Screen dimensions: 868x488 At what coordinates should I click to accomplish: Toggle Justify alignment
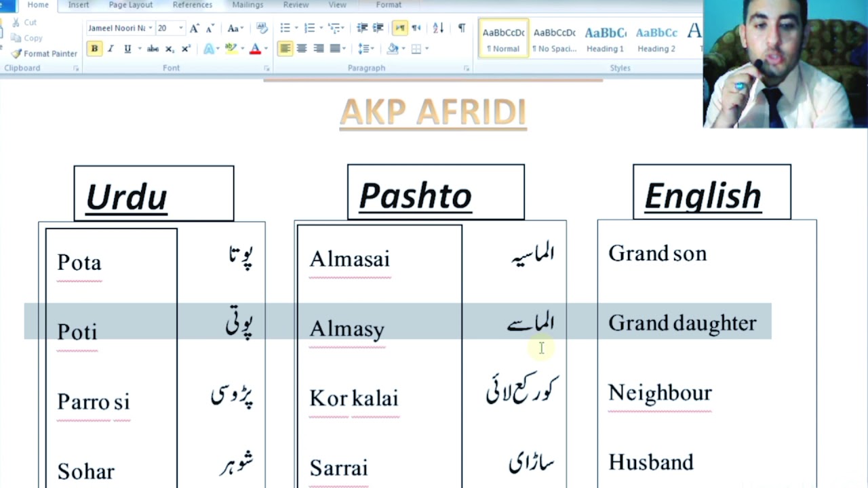coord(334,49)
